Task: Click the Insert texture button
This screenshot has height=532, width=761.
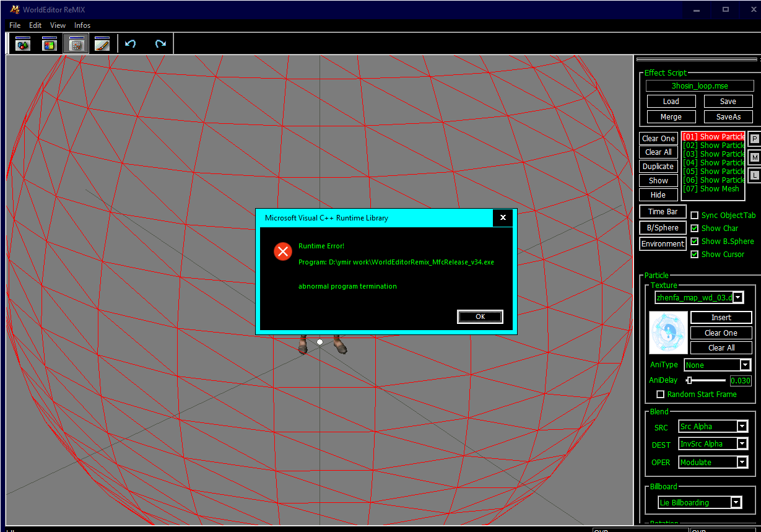Action: pyautogui.click(x=721, y=318)
